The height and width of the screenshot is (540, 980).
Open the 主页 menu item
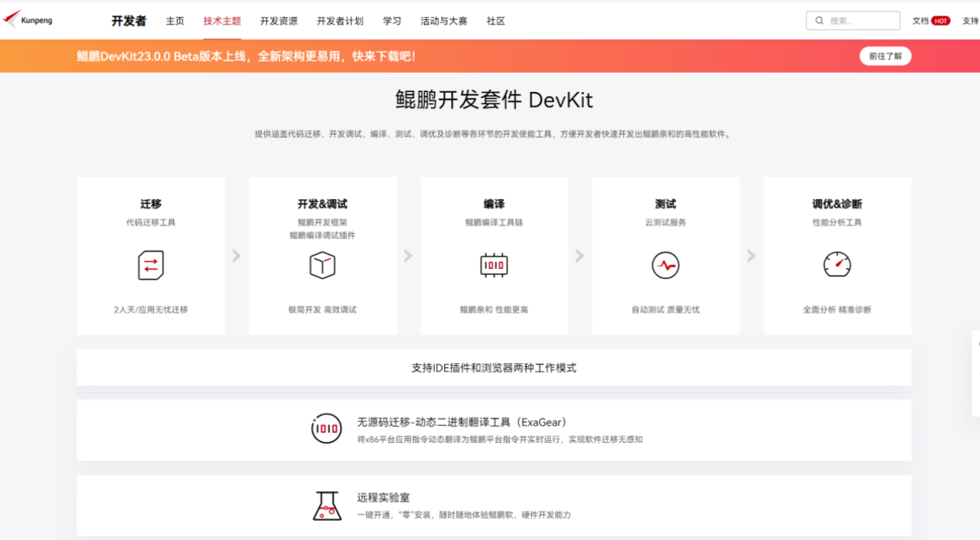pos(175,21)
